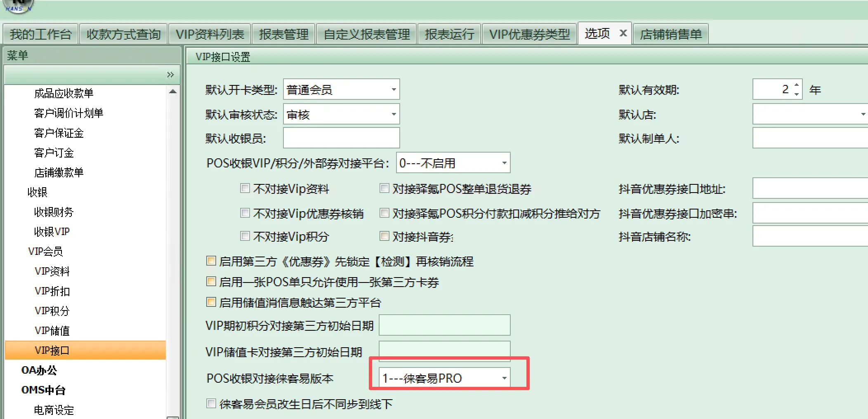Collapse the 菜单 panel with the >> icon
This screenshot has height=419, width=868.
coord(170,75)
